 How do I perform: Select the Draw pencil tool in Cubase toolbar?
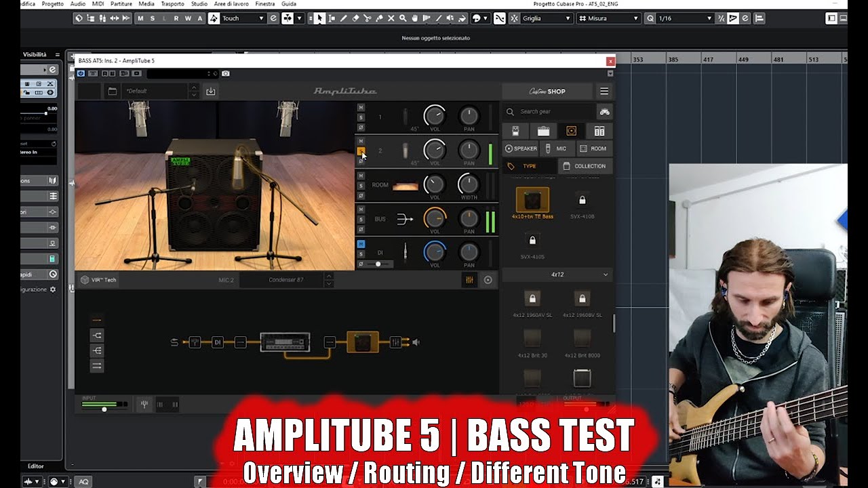tap(344, 18)
